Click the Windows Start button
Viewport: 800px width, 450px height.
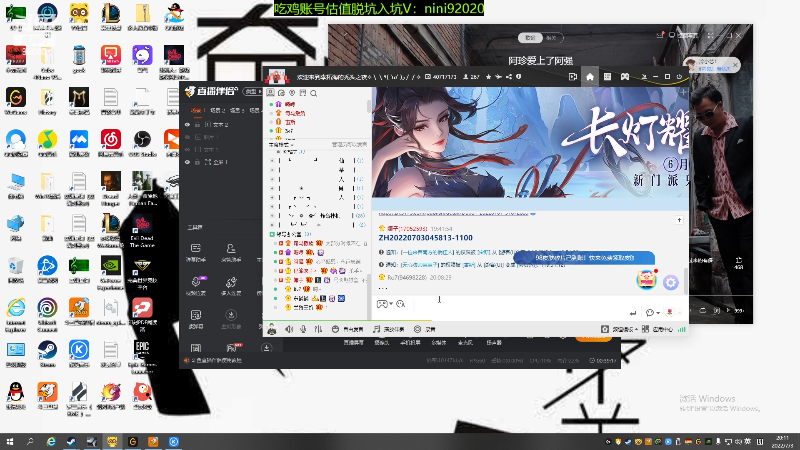pos(10,442)
